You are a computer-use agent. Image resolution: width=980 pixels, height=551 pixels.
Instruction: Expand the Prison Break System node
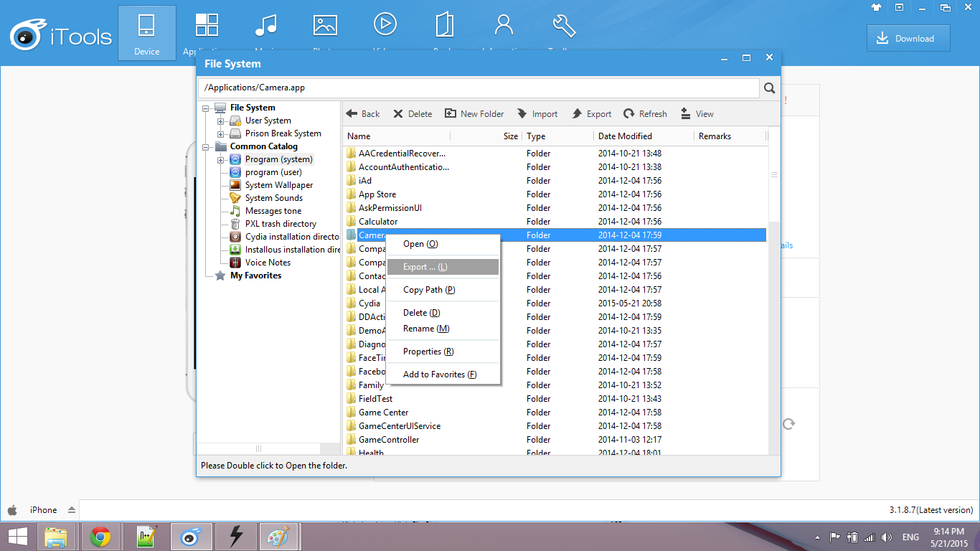(x=221, y=133)
